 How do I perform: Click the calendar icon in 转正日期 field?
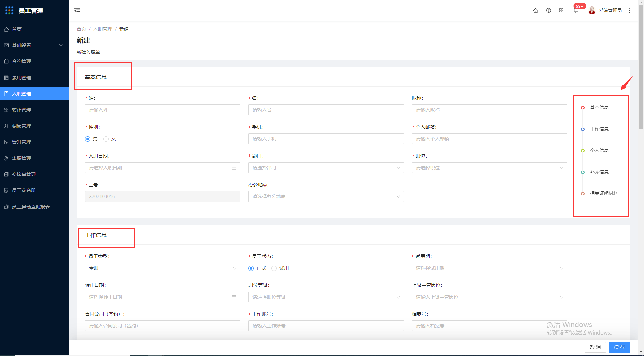coord(234,297)
